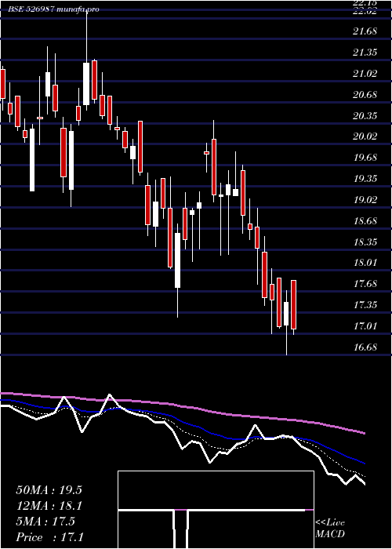Click the 17.68 price axis label
The image size is (392, 549).
coord(365,284)
